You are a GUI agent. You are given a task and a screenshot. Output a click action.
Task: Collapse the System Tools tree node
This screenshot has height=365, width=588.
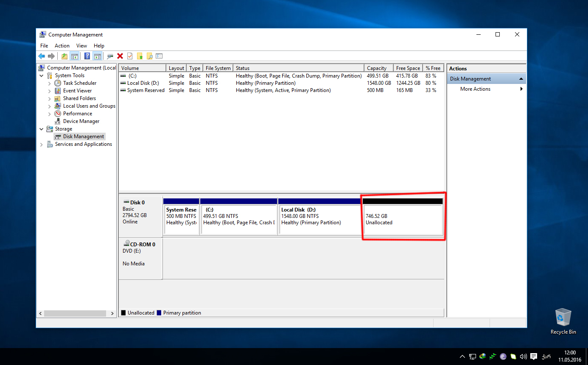(x=42, y=75)
